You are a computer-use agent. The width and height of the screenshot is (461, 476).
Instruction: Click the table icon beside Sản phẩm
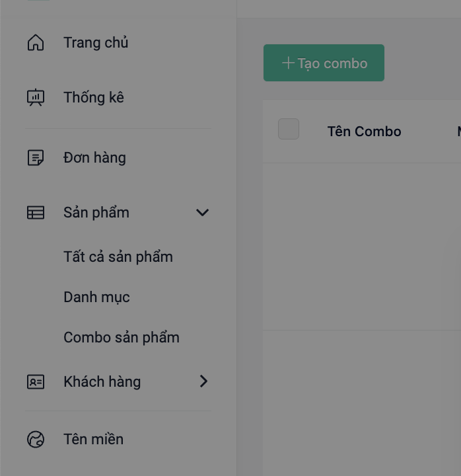pyautogui.click(x=36, y=213)
